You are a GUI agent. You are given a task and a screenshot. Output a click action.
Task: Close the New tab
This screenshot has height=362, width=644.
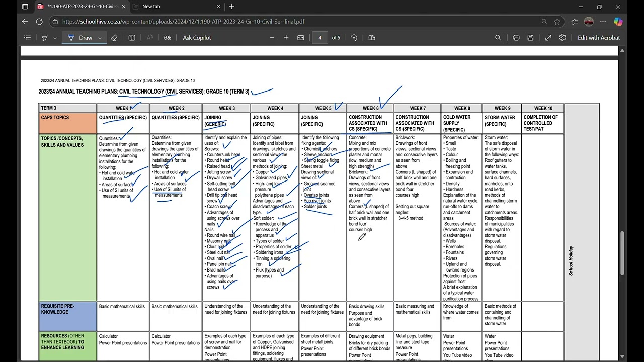(x=218, y=7)
